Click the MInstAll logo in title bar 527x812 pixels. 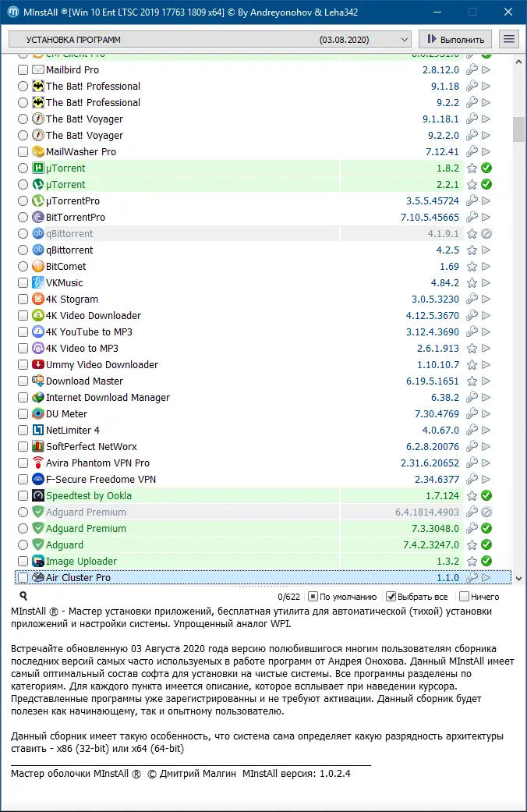click(x=13, y=12)
